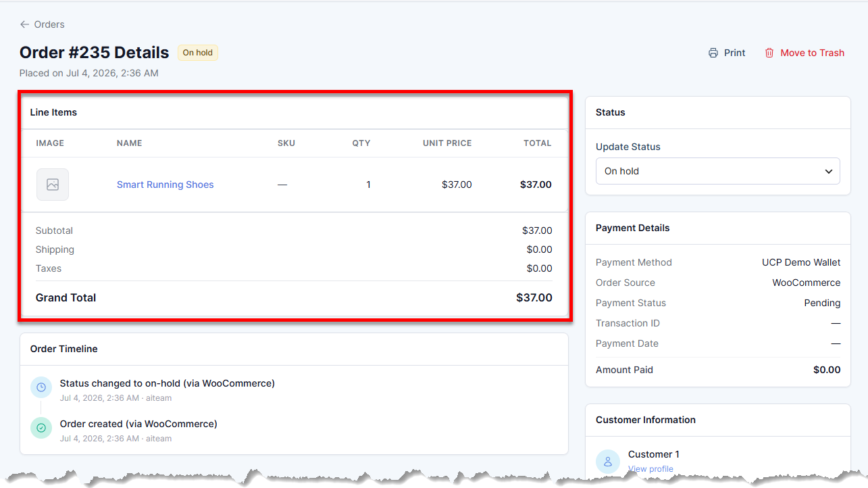View profile of Customer 1
Screen dimensions: 868x488
pyautogui.click(x=650, y=469)
